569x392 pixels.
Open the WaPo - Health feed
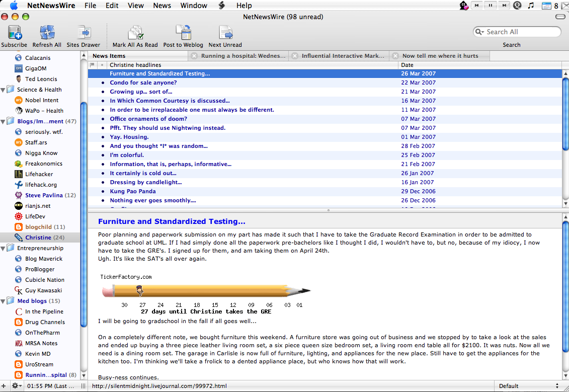click(44, 111)
